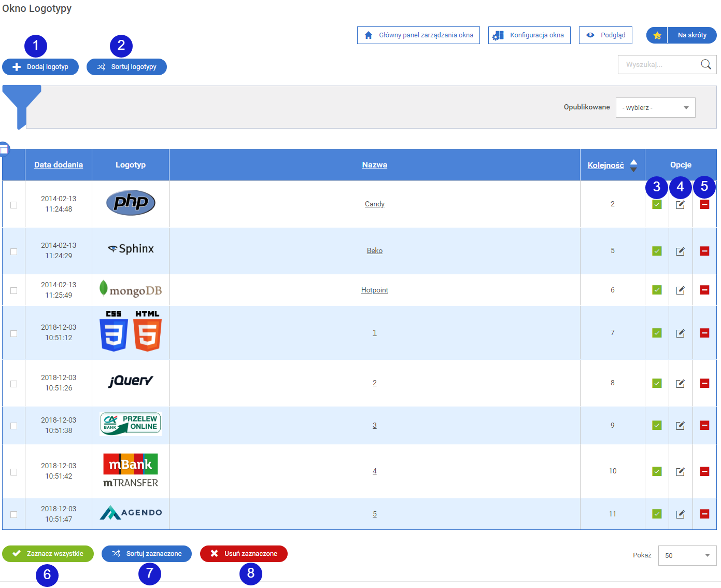Open the Opublikowane filter dropdown

pos(655,108)
